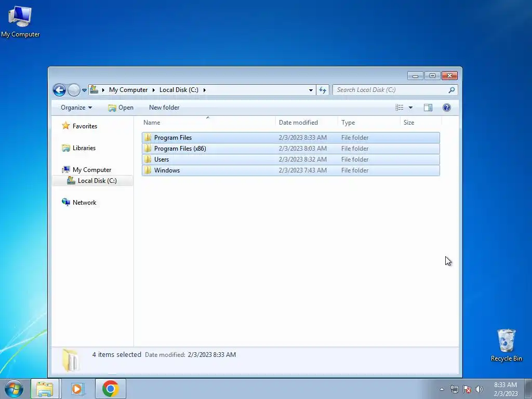
Task: Open the recent locations dropdown arrow
Action: click(84, 90)
